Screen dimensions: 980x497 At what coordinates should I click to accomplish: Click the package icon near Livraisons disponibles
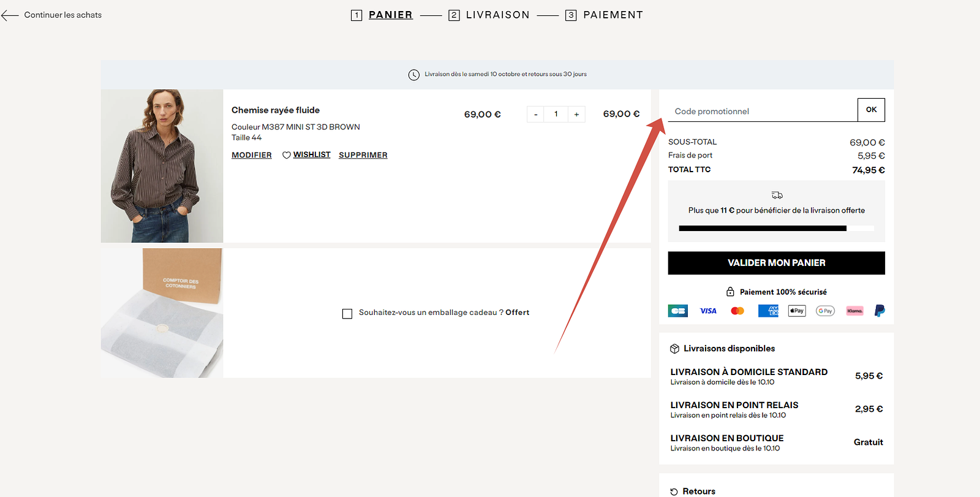tap(674, 349)
